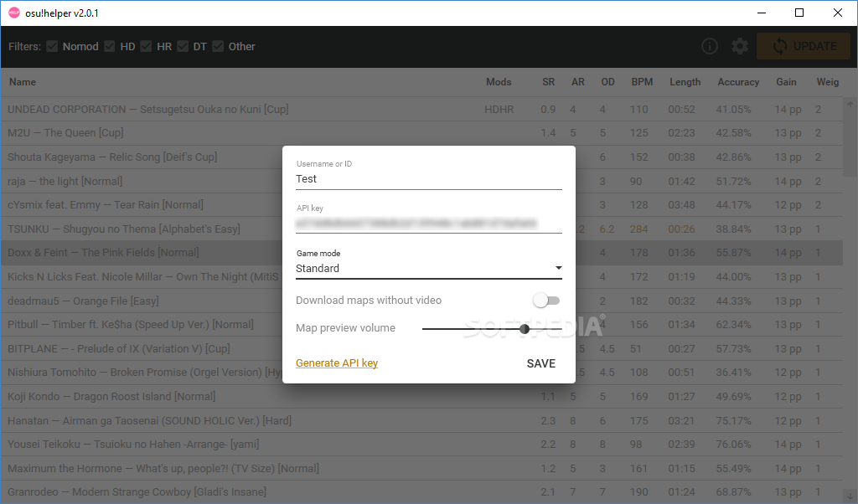Click the 03:48 length value
The height and width of the screenshot is (504, 858).
[x=681, y=205]
